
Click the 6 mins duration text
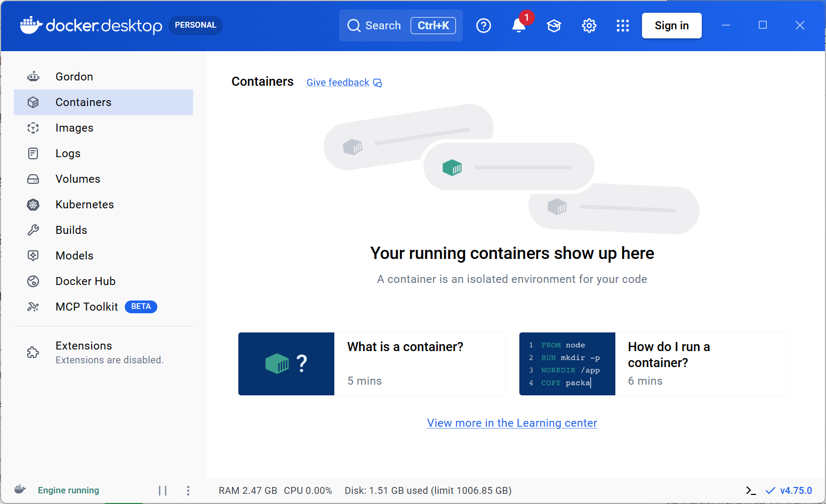[x=645, y=381]
